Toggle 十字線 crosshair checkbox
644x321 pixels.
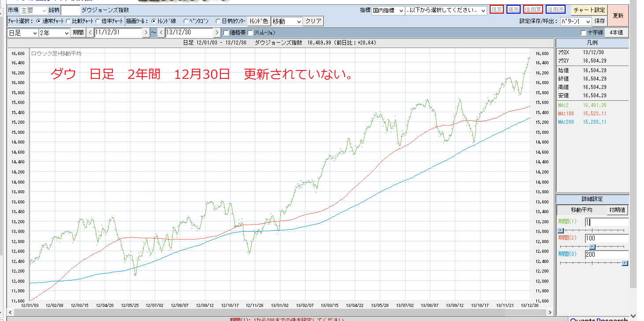pos(584,33)
